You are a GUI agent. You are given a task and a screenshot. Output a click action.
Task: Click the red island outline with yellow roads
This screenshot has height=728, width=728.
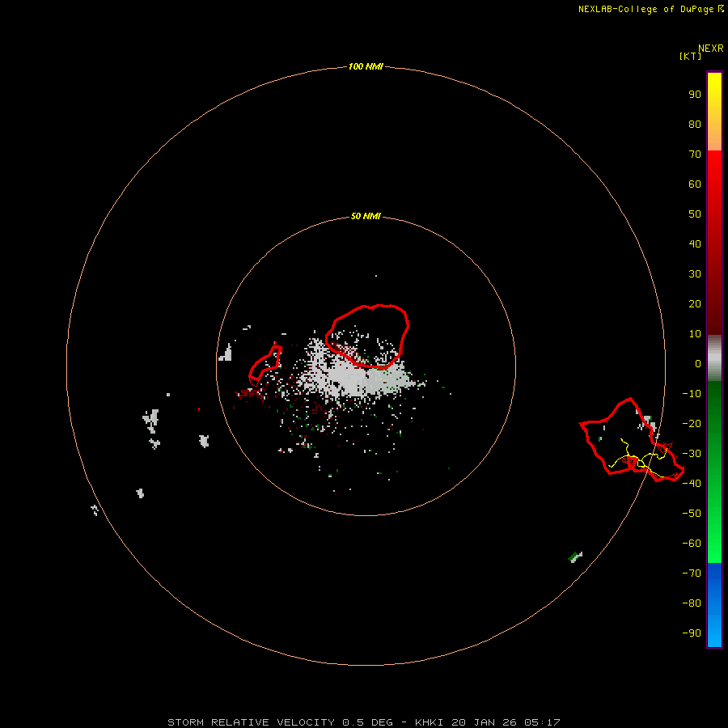pos(632,440)
